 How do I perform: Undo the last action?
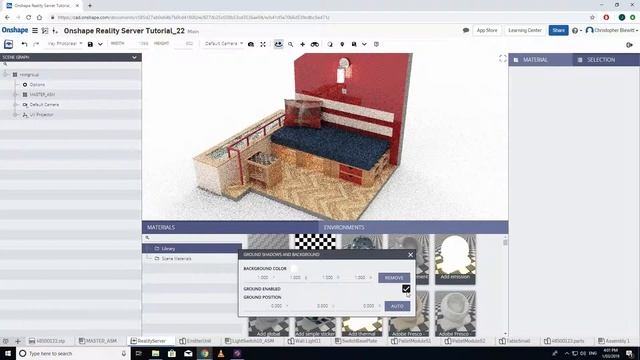pos(24,44)
